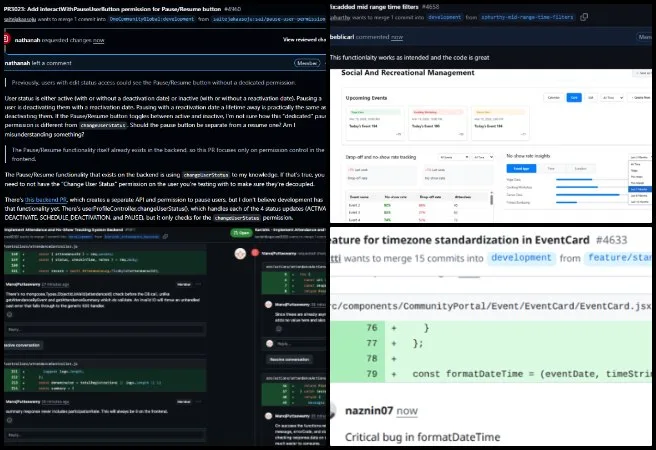Click the Event name column header
The width and height of the screenshot is (656, 450).
coord(359,197)
